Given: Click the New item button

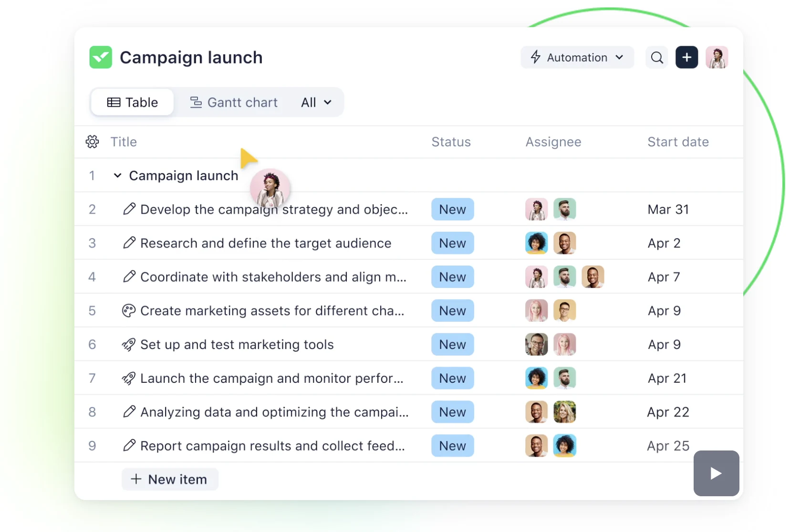Looking at the screenshot, I should (170, 479).
